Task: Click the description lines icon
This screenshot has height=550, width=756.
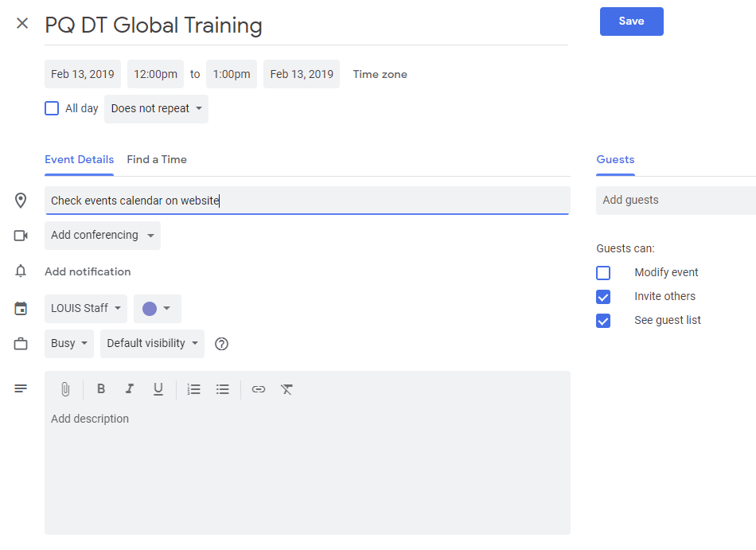Action: click(21, 388)
